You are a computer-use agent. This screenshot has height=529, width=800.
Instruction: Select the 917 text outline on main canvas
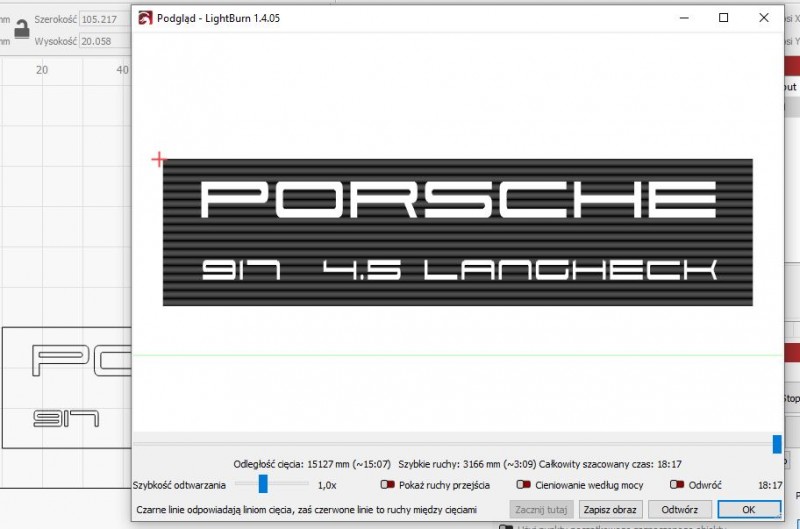[66, 418]
